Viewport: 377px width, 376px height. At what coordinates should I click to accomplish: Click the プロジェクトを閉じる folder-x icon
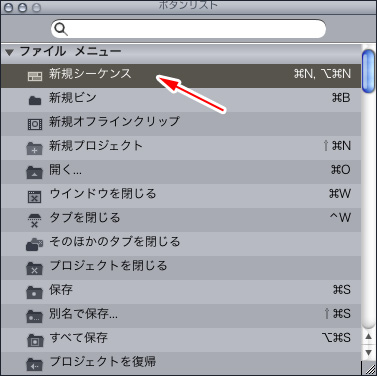pos(35,269)
